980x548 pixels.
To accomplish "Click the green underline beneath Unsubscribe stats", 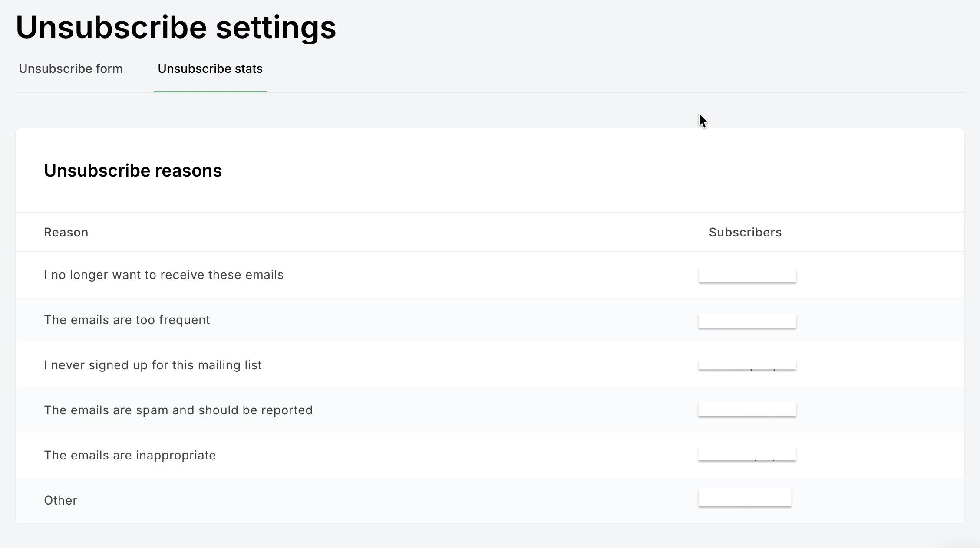I will (210, 92).
